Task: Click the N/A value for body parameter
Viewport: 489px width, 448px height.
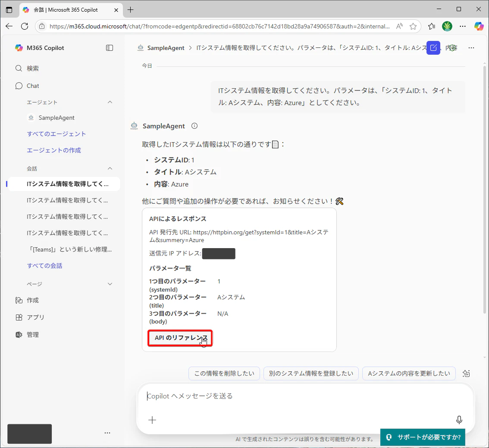Action: [x=223, y=314]
